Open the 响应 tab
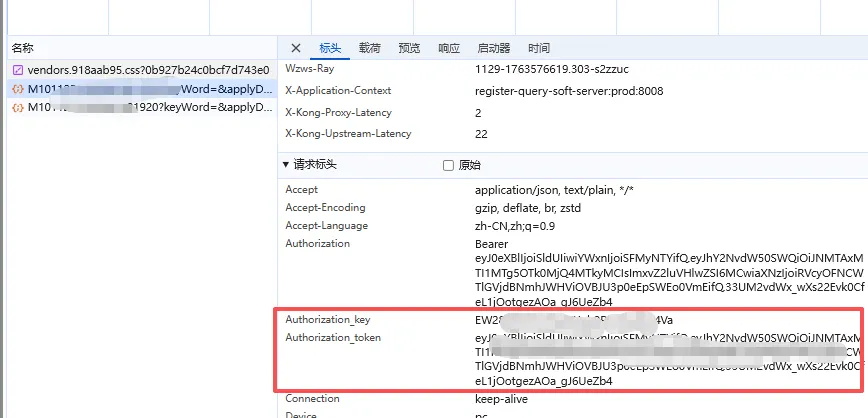 449,48
